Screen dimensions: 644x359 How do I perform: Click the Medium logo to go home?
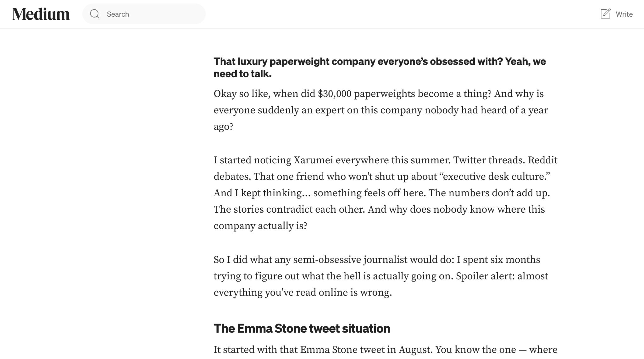[x=41, y=14]
